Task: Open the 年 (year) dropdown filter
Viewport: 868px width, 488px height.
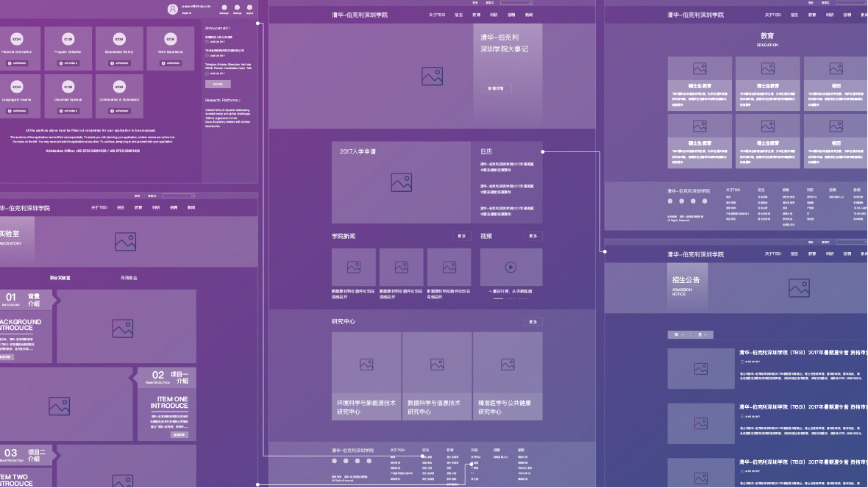Action: coord(677,334)
